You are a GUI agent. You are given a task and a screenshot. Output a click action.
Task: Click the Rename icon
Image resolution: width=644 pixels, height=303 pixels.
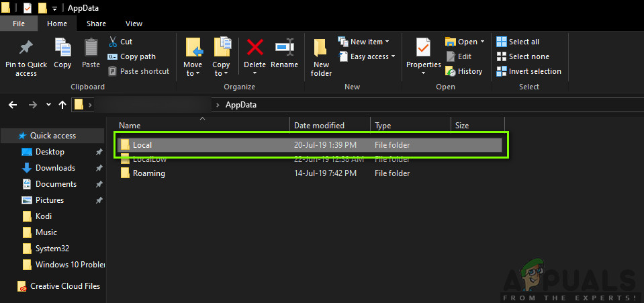pyautogui.click(x=284, y=47)
